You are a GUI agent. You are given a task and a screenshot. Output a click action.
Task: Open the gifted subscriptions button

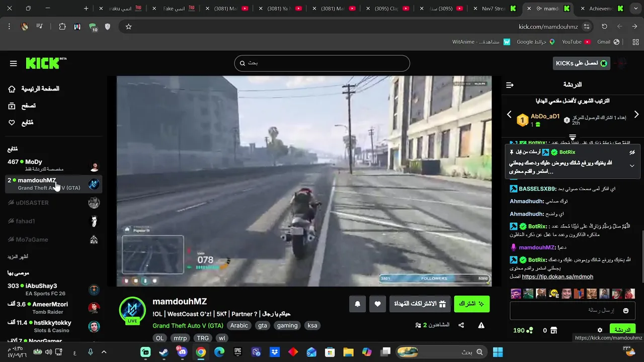[420, 304]
